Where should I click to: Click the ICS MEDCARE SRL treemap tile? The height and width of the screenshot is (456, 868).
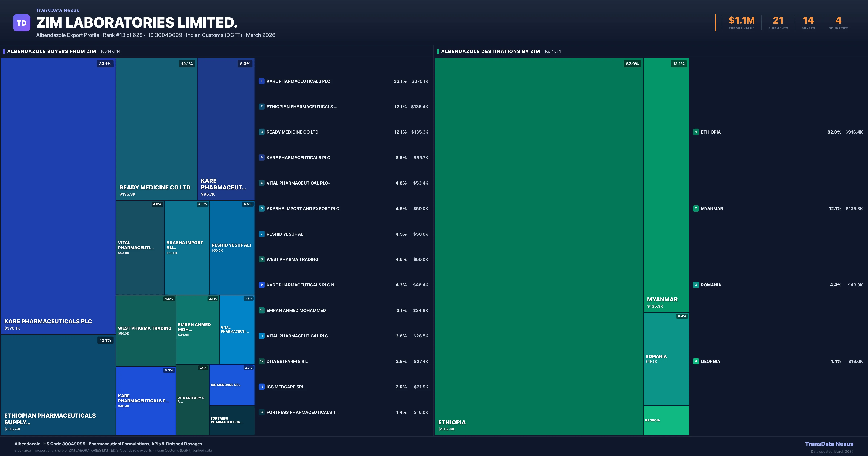coord(232,385)
